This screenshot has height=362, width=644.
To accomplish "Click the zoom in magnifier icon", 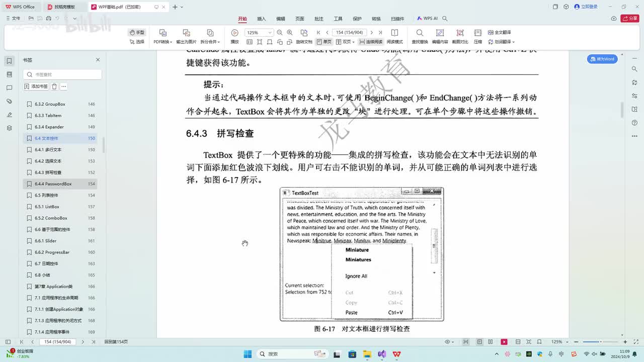I will click(289, 32).
